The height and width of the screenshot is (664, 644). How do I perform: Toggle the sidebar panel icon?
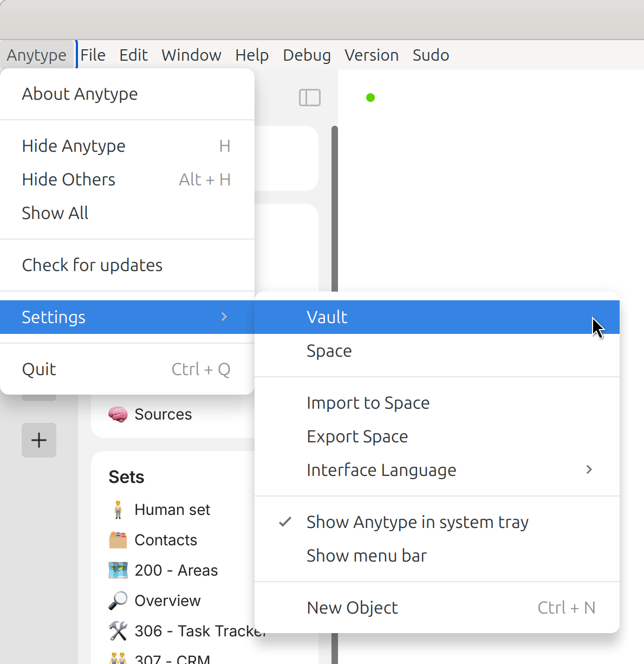click(x=310, y=98)
